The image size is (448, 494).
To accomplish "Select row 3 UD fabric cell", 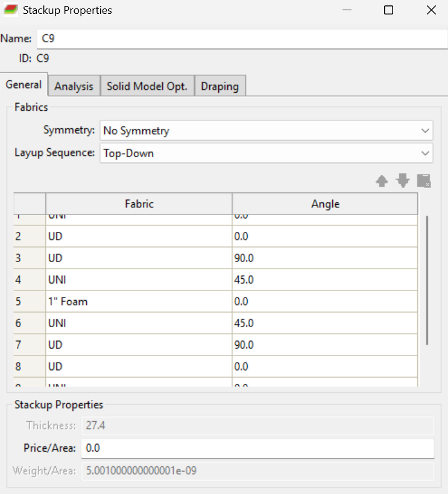I will [139, 258].
